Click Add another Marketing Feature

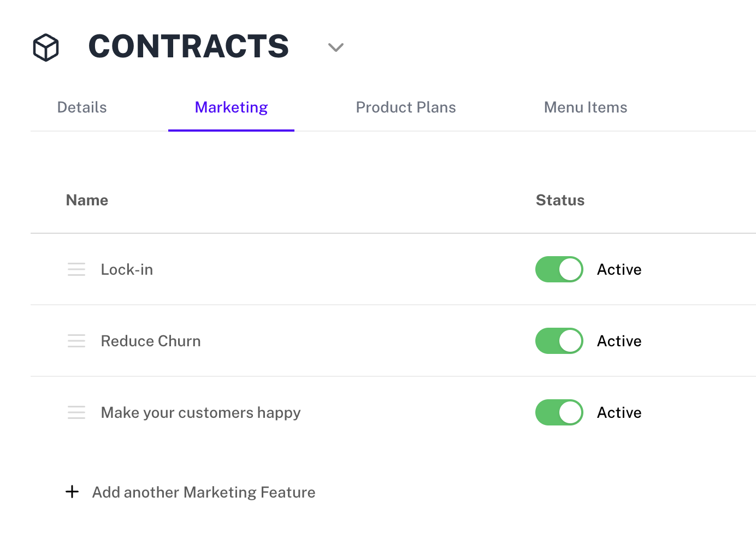click(x=203, y=492)
